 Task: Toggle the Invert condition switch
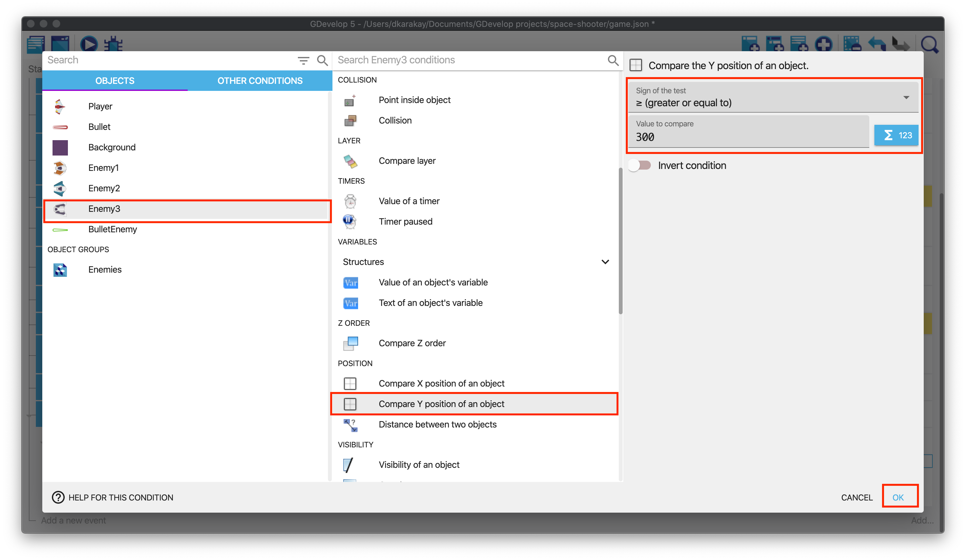[x=640, y=165]
